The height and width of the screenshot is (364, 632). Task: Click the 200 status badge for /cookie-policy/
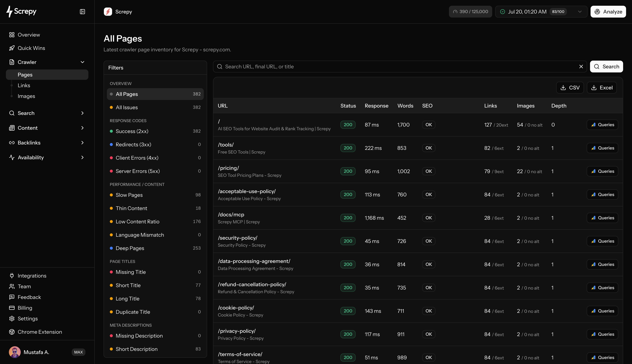coord(348,311)
